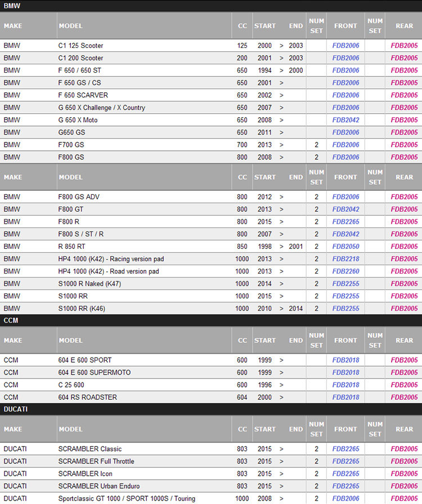The width and height of the screenshot is (422, 504).
Task: Click start year 2012 in F800 GS ADV row
Action: 264,197
